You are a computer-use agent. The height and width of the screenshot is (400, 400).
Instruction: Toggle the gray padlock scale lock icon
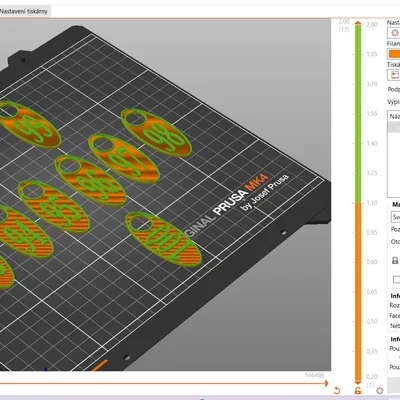point(395,260)
